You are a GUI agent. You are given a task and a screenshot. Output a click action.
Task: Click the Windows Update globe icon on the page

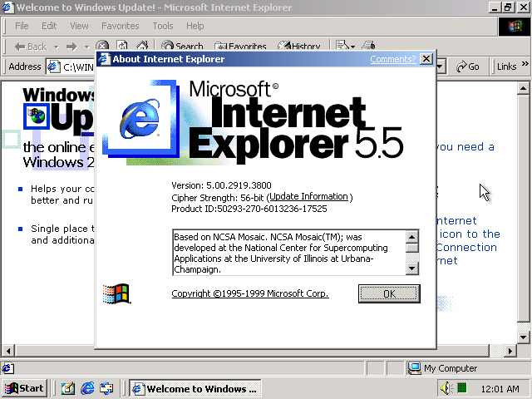37,116
